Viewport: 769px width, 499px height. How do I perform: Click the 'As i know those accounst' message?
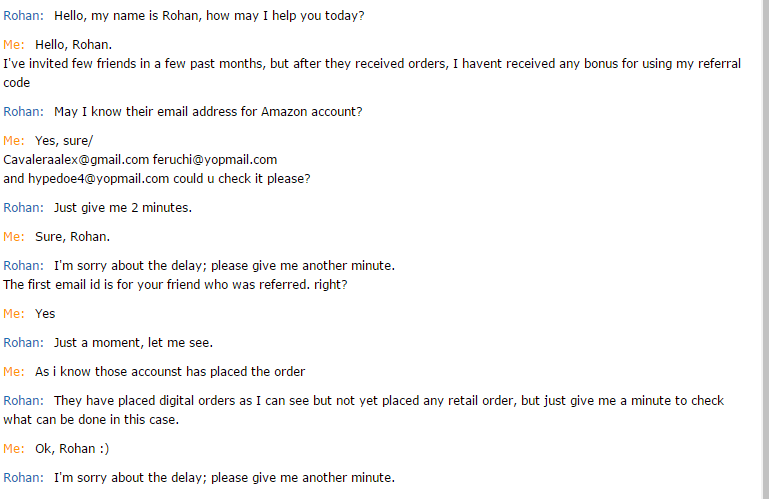[170, 372]
